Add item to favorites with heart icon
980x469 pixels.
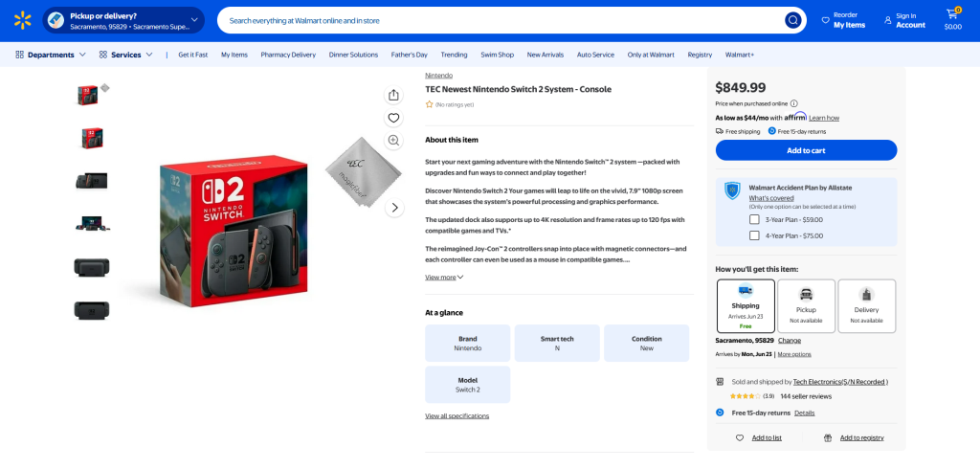pos(393,118)
